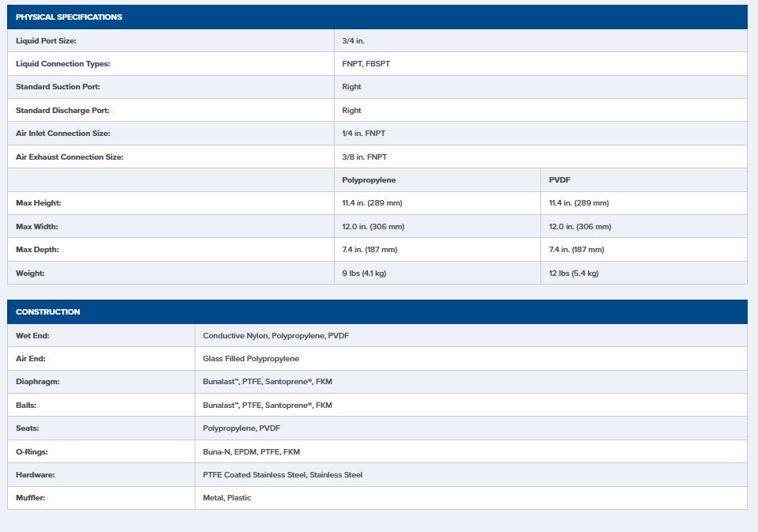Click the FNPT, FBSPT connection types value
758x532 pixels.
[366, 64]
